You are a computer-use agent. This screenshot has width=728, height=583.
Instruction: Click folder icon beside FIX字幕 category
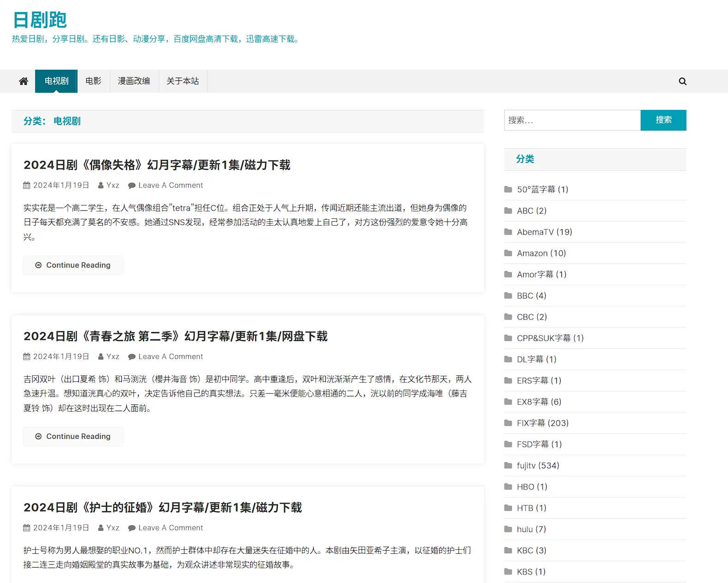point(508,423)
